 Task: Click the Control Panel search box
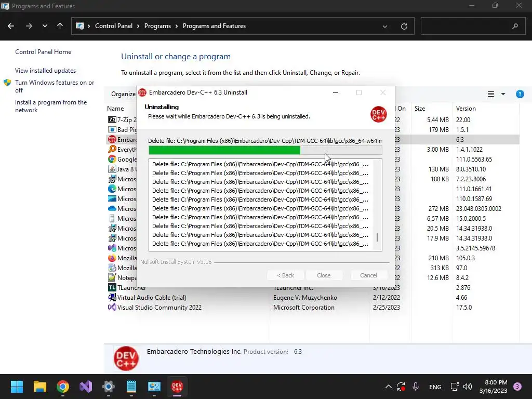tap(473, 26)
